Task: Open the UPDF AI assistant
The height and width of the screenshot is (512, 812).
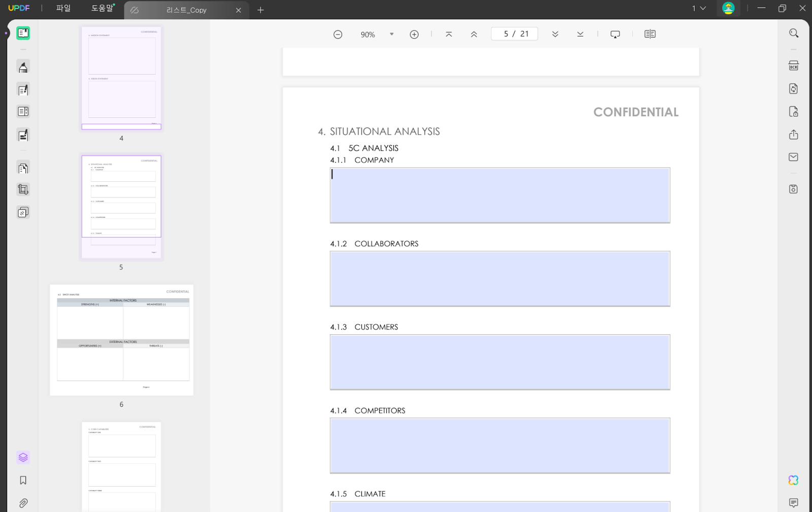Action: (794, 480)
